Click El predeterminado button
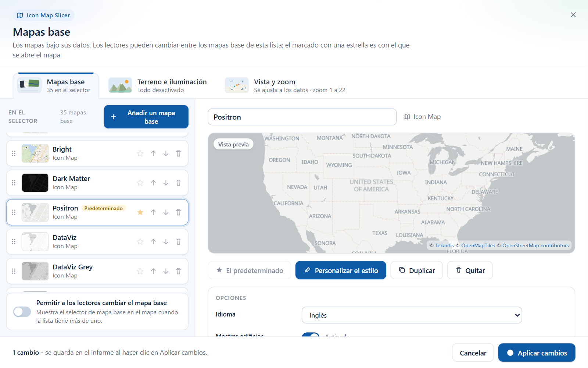Screen dimensions: 588x368 pos(250,270)
